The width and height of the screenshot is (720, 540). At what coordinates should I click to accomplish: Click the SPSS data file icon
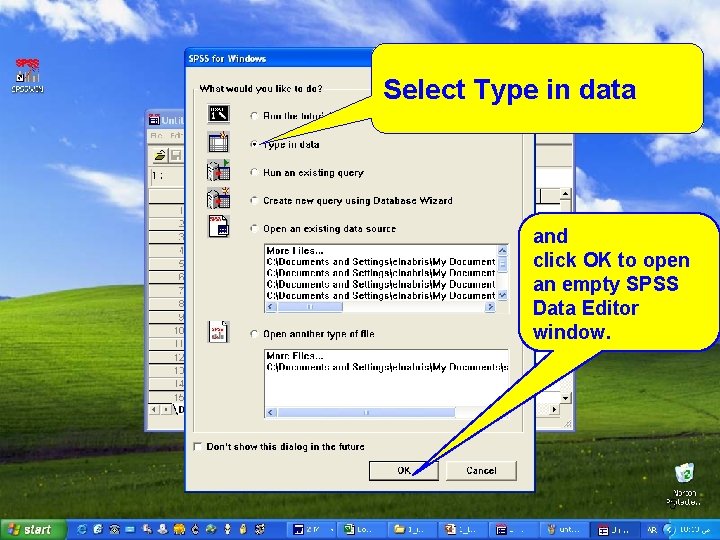tap(219, 226)
